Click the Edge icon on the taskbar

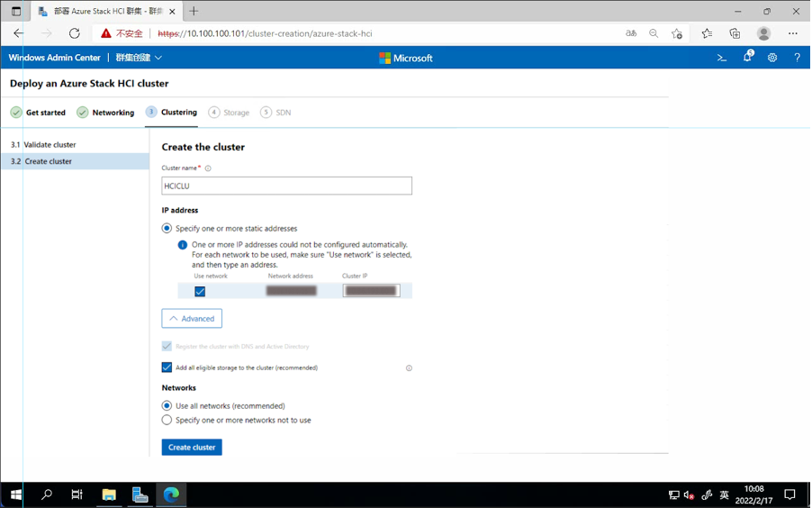click(171, 494)
